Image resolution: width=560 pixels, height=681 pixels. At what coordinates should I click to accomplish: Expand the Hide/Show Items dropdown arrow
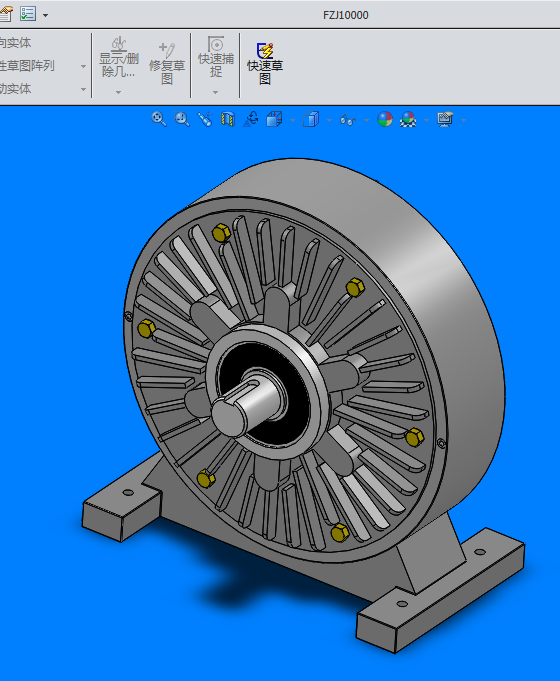click(367, 120)
